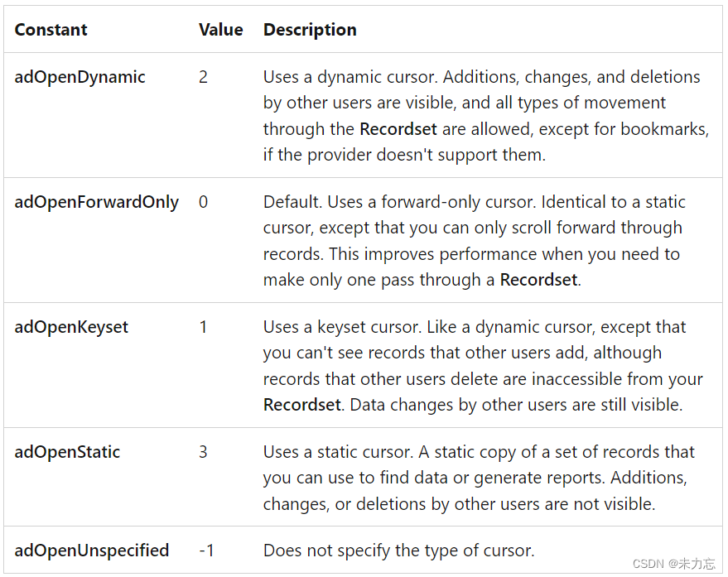Select the adOpenDynamic constant name
The width and height of the screenshot is (728, 577).
tap(80, 77)
